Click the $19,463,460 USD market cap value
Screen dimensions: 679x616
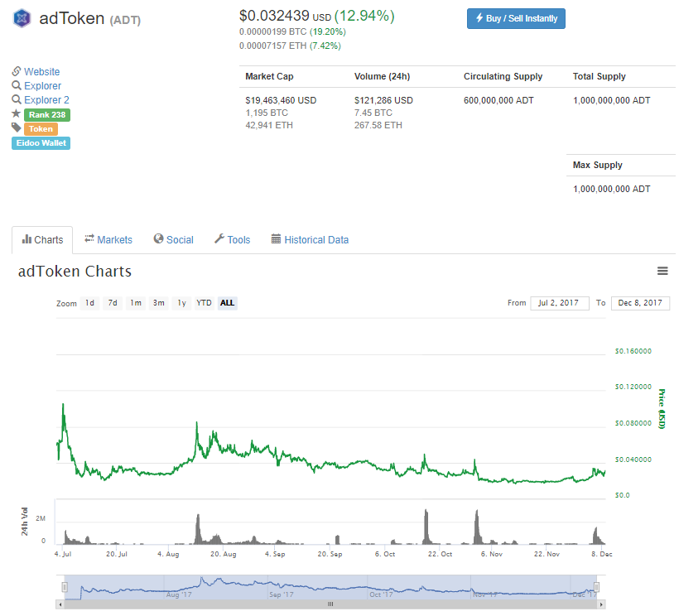click(x=281, y=100)
